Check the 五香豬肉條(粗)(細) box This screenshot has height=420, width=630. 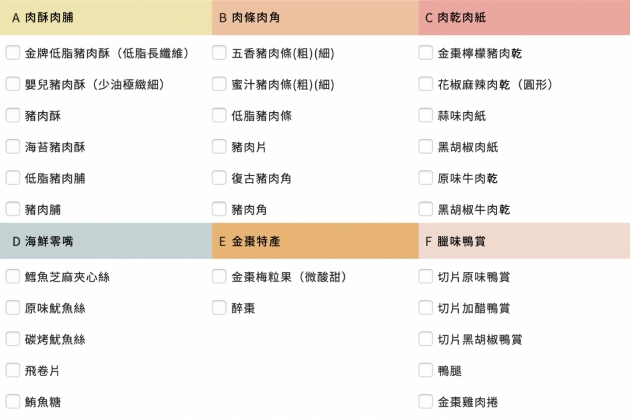point(220,53)
